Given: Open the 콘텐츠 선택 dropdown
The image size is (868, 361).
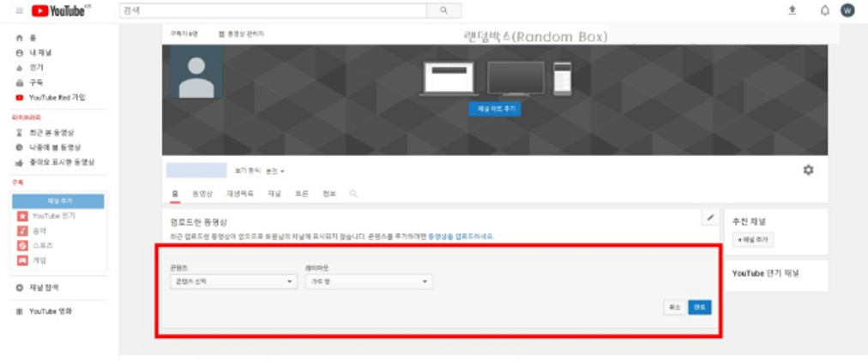Looking at the screenshot, I should tap(233, 282).
